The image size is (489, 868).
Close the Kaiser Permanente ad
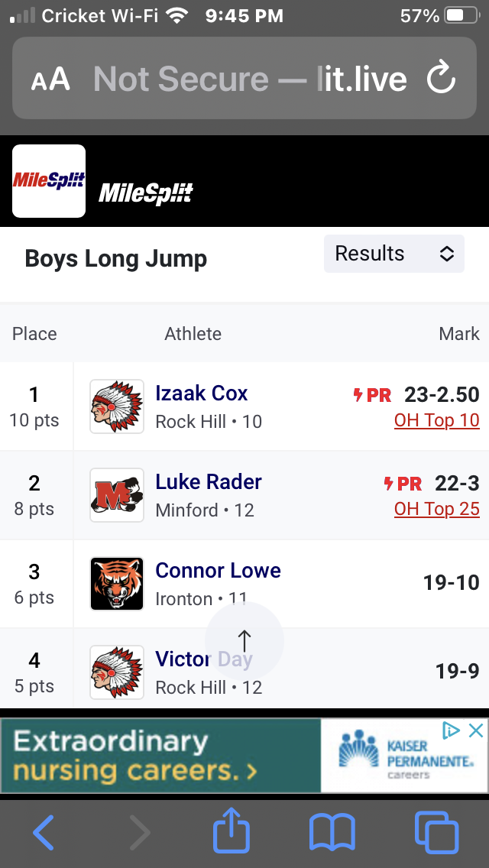476,730
